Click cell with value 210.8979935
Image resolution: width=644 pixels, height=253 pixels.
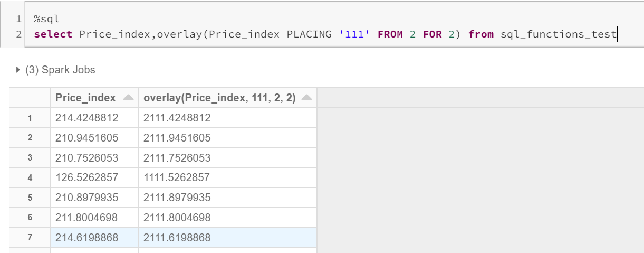click(x=87, y=198)
